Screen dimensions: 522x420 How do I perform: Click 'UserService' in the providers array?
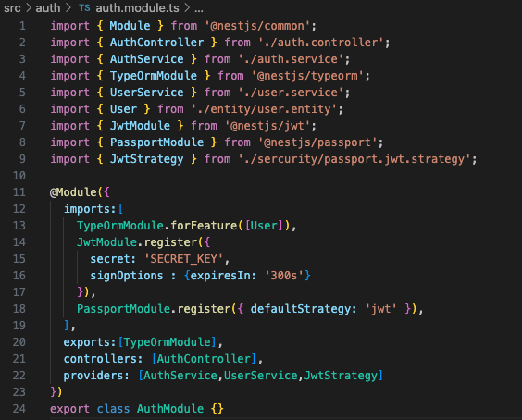(261, 376)
